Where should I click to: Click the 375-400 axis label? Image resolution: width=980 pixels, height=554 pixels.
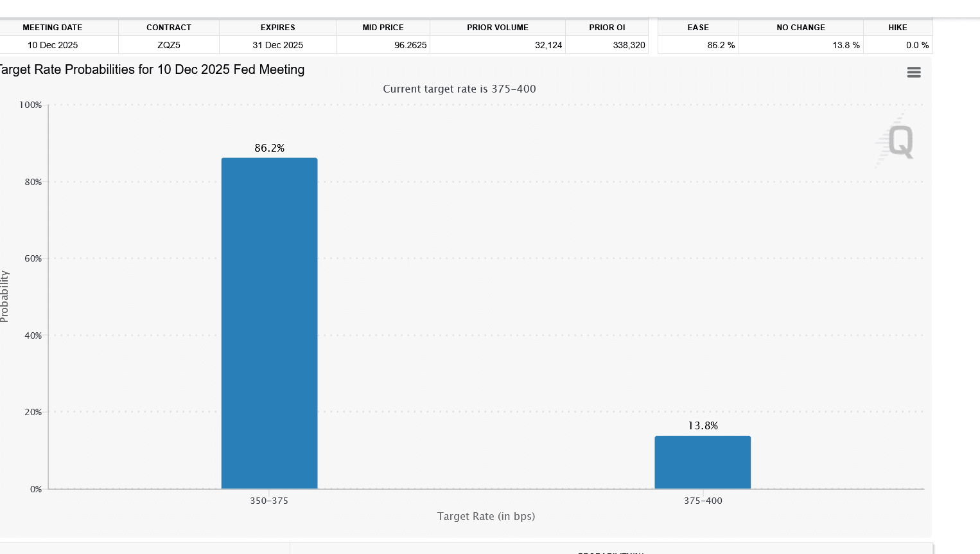(703, 501)
